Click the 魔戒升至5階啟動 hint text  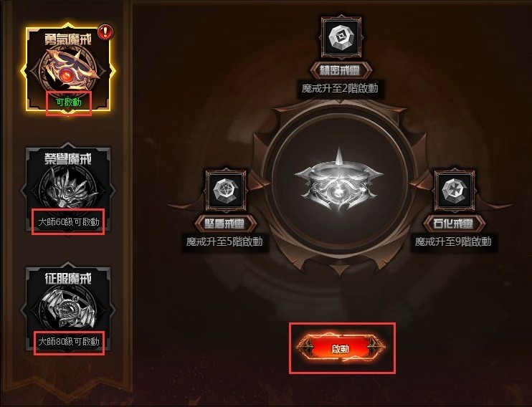coord(224,241)
